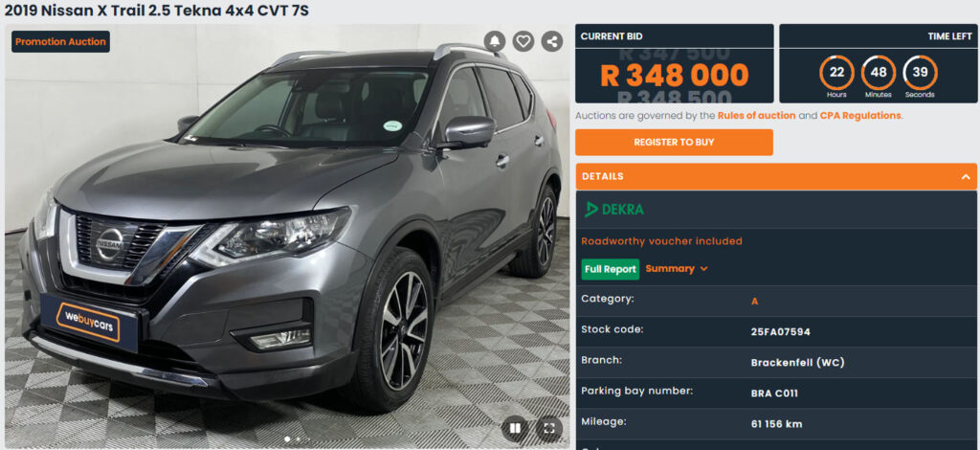Click REGISTER TO BUY button
This screenshot has height=450, width=980.
[674, 143]
